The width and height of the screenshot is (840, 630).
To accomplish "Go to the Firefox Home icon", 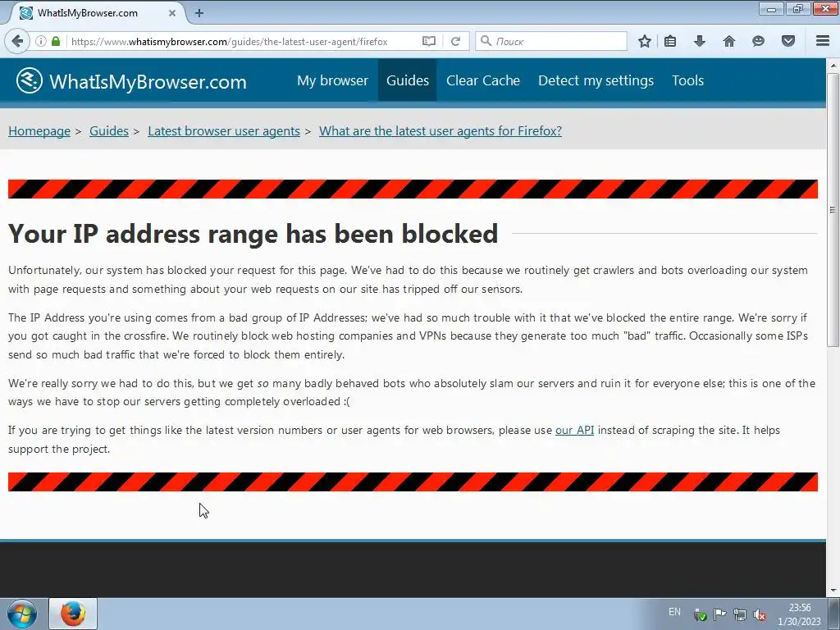I will 728,41.
